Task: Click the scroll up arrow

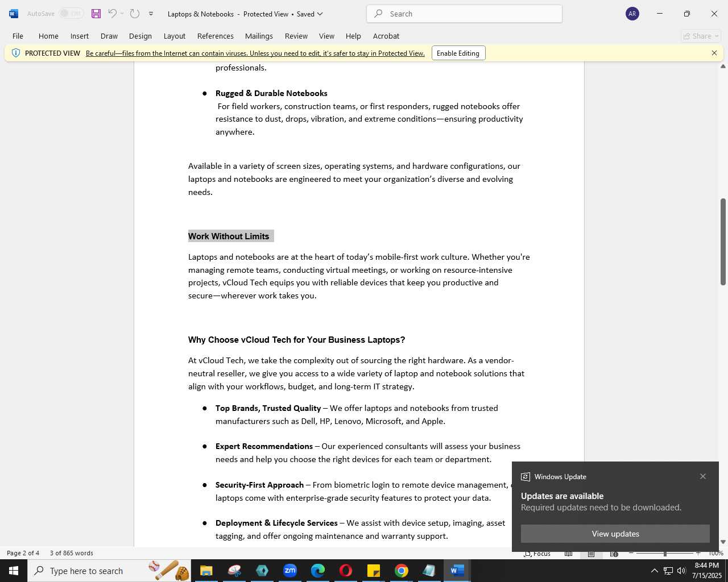Action: tap(723, 66)
